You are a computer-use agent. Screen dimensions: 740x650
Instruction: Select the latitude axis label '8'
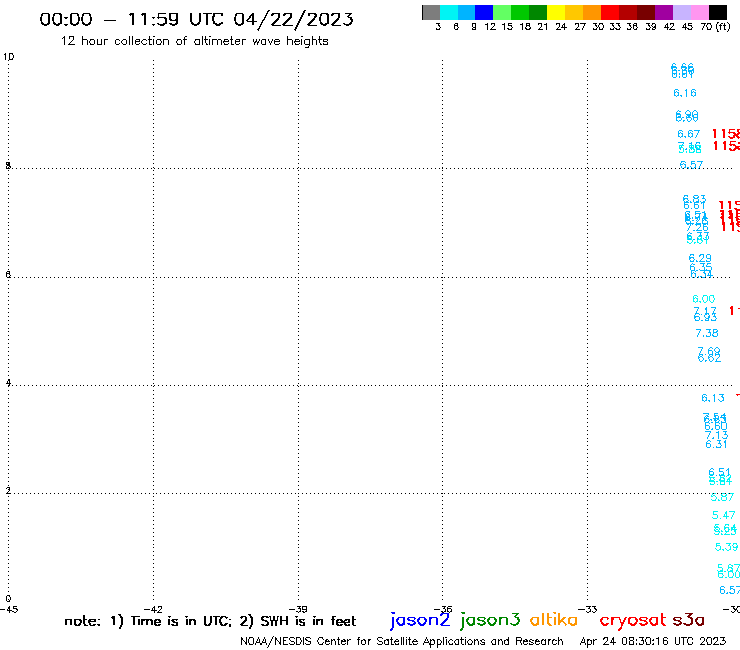[x=8, y=165]
